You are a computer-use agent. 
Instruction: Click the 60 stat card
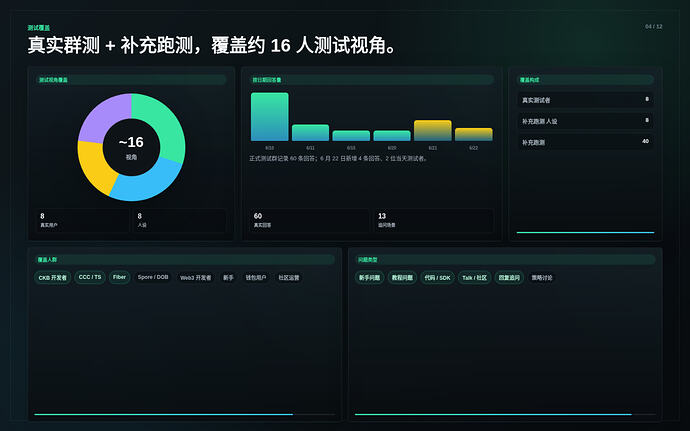309,220
